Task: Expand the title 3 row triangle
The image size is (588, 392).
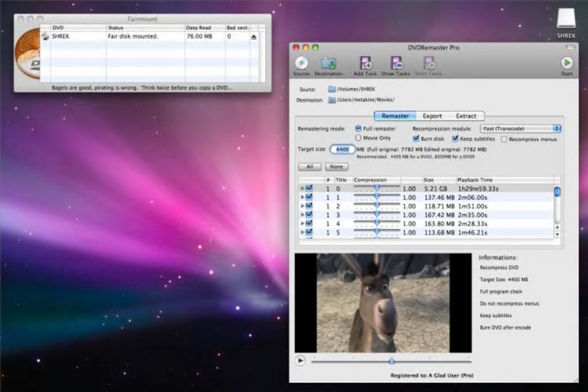Action: [x=302, y=214]
